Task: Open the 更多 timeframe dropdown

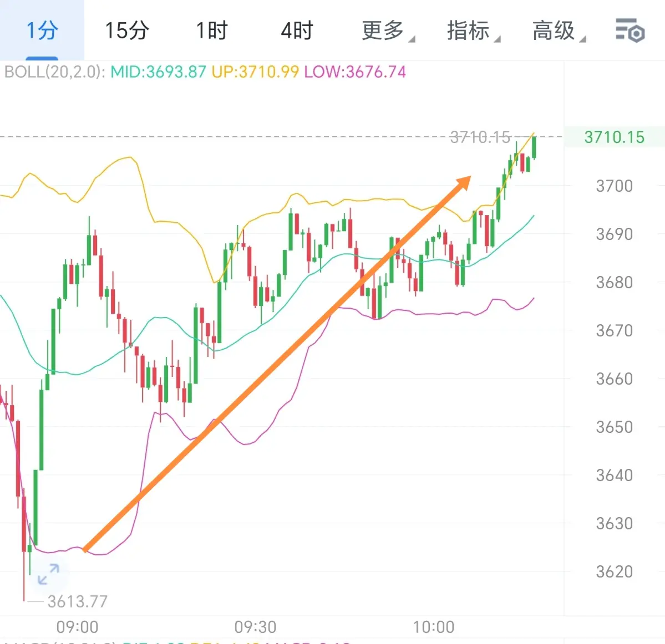Action: pos(388,30)
